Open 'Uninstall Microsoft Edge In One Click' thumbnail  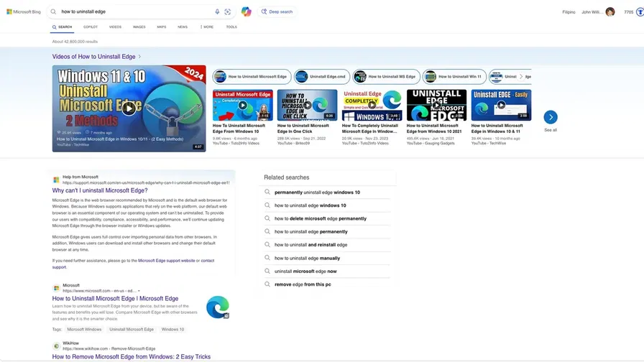pos(307,105)
